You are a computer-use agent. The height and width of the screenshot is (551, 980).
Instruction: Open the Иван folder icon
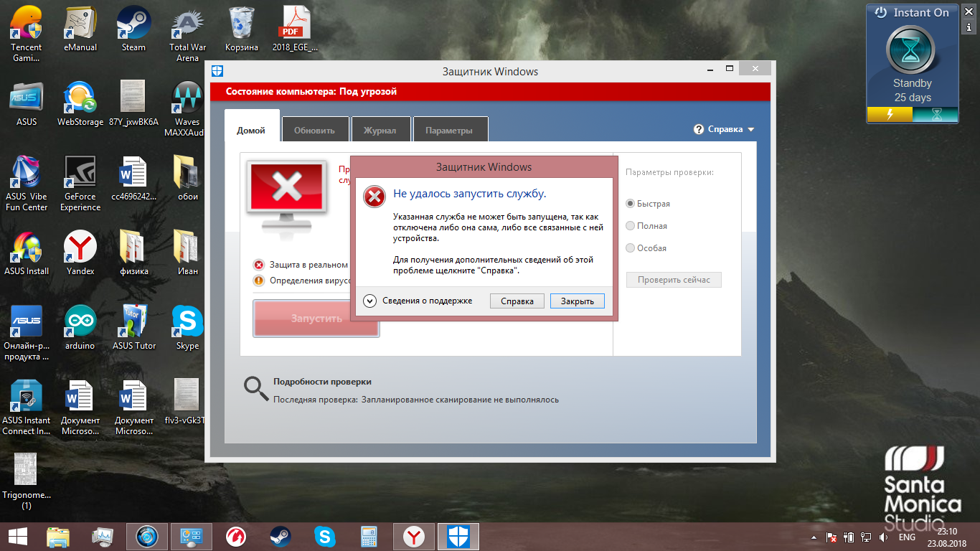[187, 253]
